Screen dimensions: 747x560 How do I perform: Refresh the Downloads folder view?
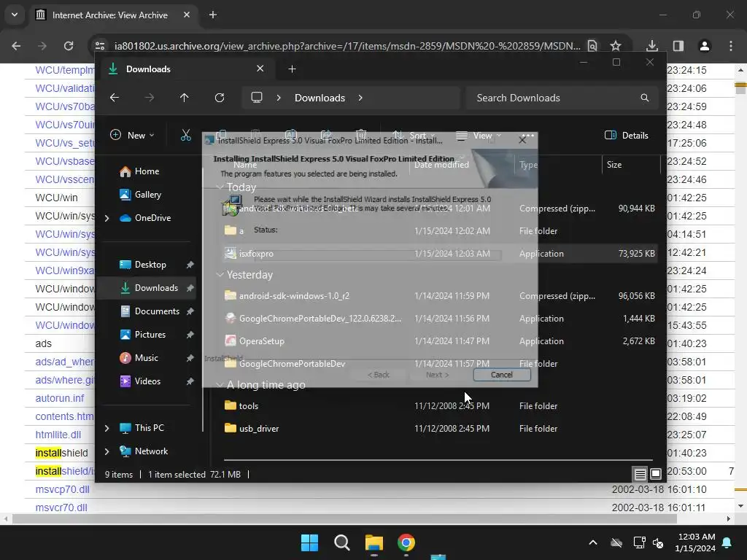pyautogui.click(x=220, y=98)
